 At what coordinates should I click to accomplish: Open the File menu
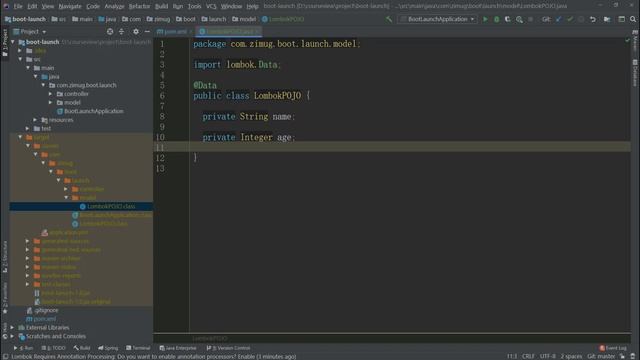18,6
